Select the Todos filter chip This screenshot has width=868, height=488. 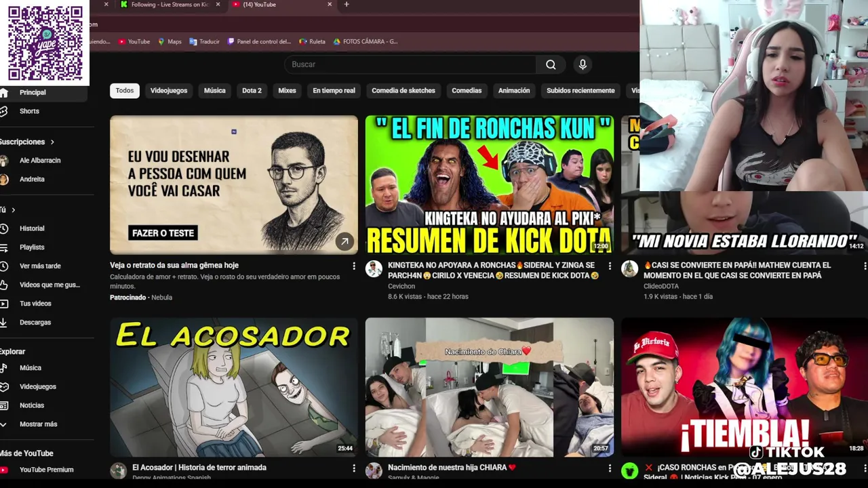click(x=125, y=91)
